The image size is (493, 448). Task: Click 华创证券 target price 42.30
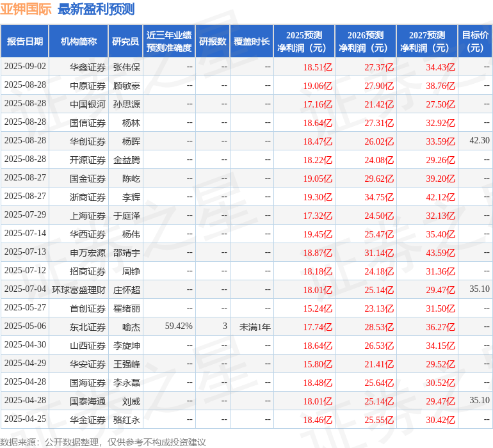pyautogui.click(x=480, y=140)
